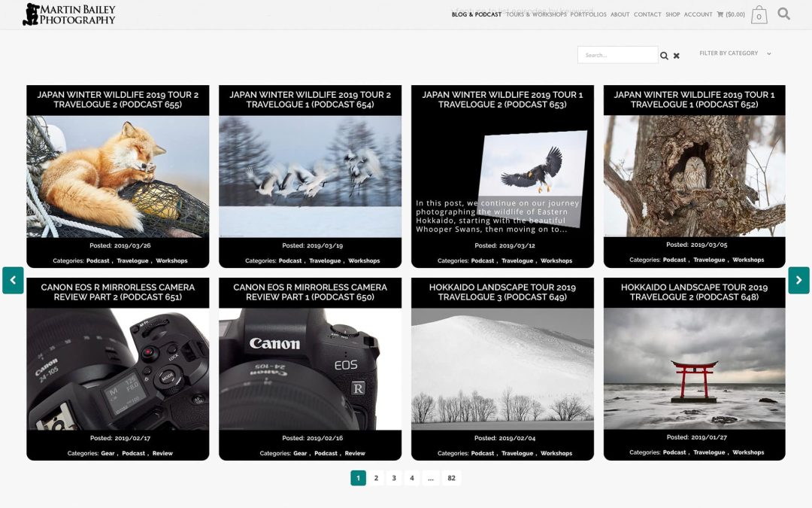The height and width of the screenshot is (508, 812).
Task: Open the red torii gate thumbnail
Action: (x=694, y=369)
